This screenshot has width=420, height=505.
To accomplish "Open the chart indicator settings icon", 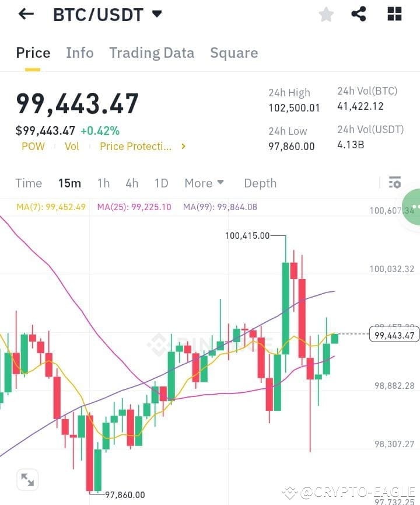I will point(395,183).
